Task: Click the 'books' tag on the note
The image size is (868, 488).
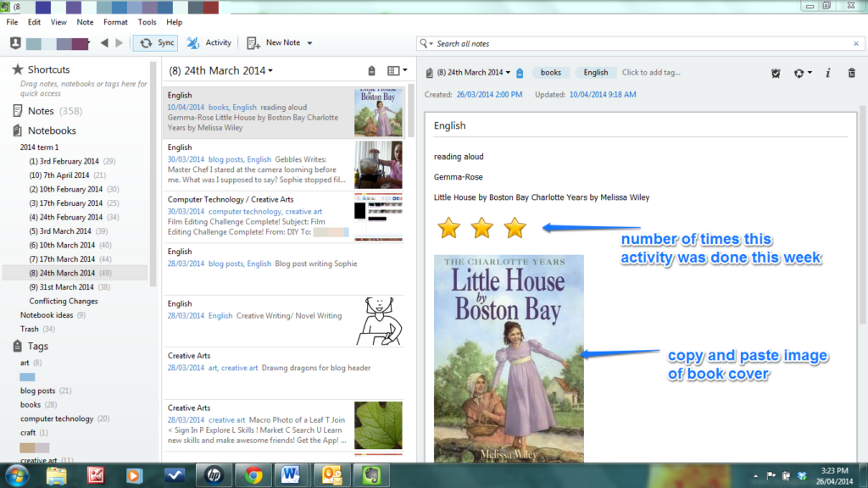Action: pos(551,73)
